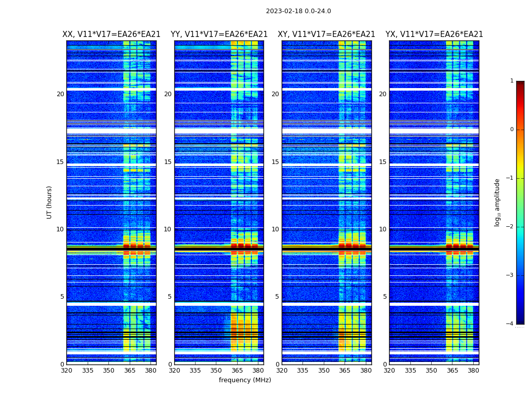Click the 350 tick under YY panel

pyautogui.click(x=216, y=371)
